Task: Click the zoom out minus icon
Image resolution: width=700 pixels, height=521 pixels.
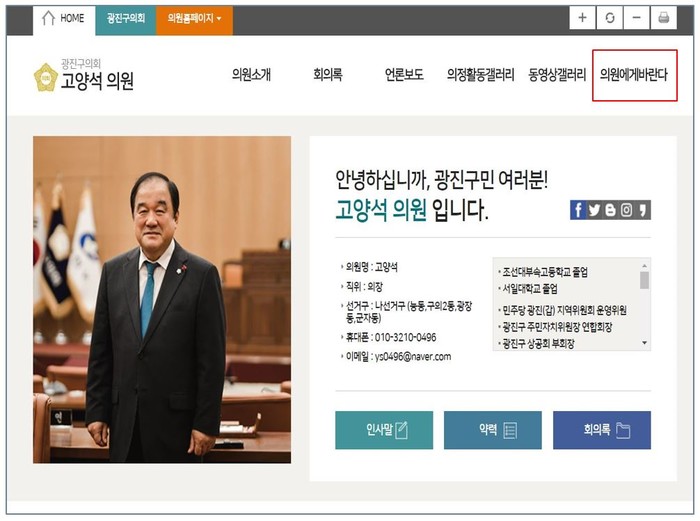Action: click(637, 19)
